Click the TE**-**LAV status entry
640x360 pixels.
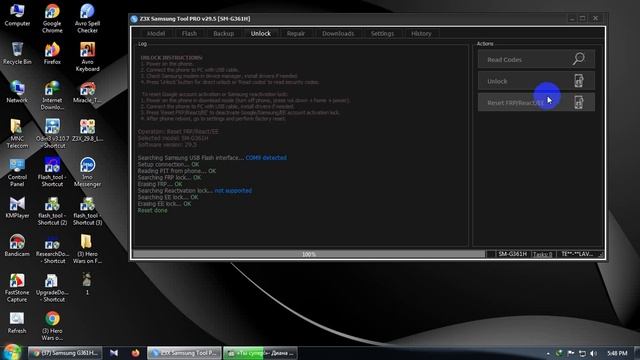click(578, 254)
